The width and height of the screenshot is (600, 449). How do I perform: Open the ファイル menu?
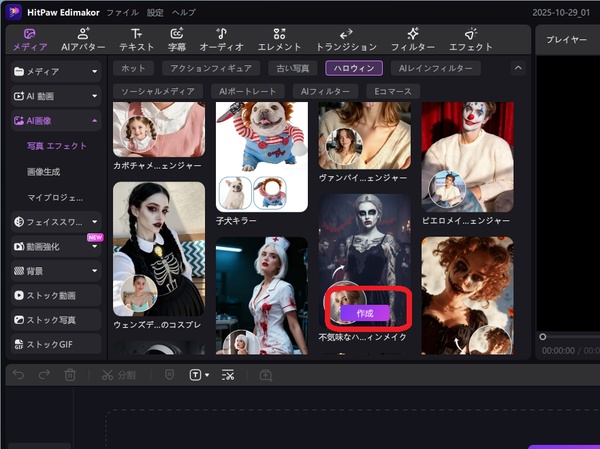click(x=122, y=12)
